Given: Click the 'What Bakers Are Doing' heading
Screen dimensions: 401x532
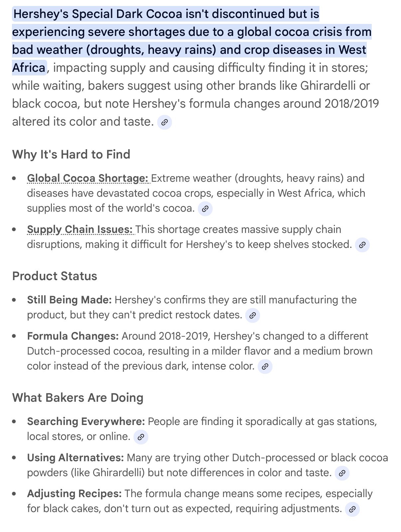Looking at the screenshot, I should click(x=78, y=398).
